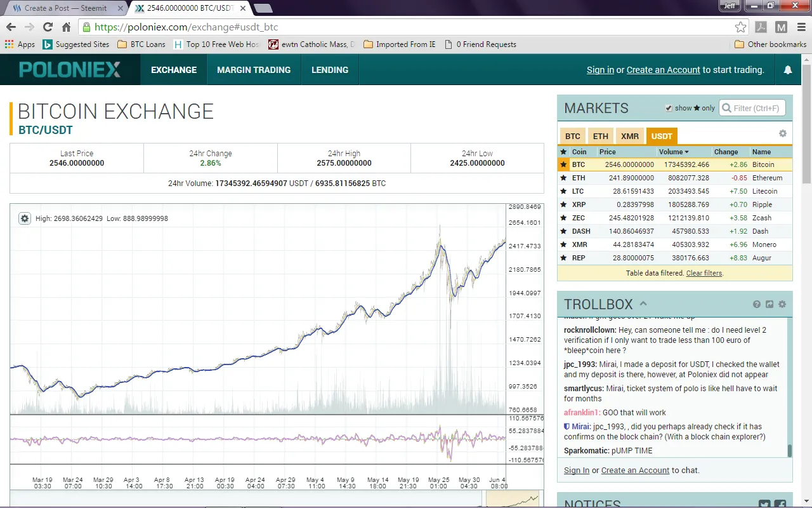This screenshot has width=812, height=508.
Task: Click the Mirai moderator shield icon
Action: click(567, 427)
